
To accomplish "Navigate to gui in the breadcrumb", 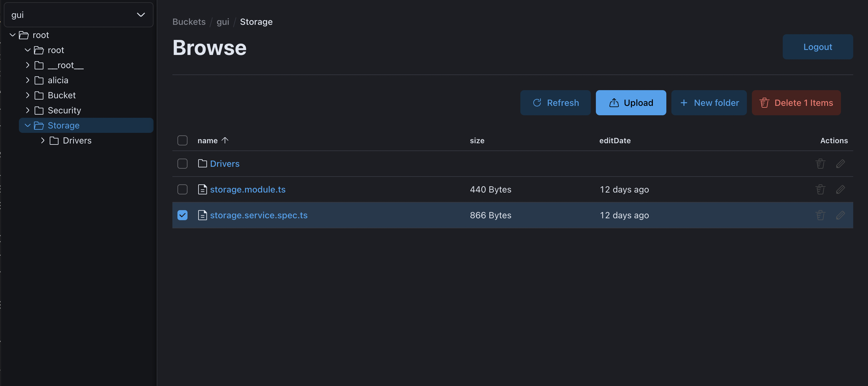I will [222, 22].
